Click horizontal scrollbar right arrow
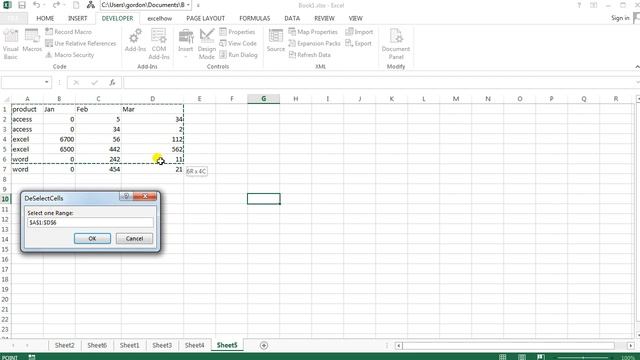The image size is (640, 360). 631,346
